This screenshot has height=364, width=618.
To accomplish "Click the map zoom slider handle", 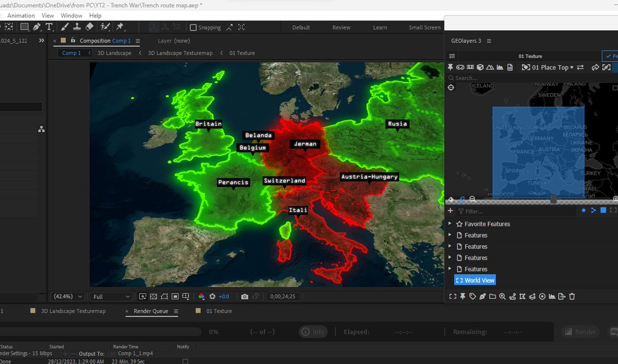I will coord(553,199).
